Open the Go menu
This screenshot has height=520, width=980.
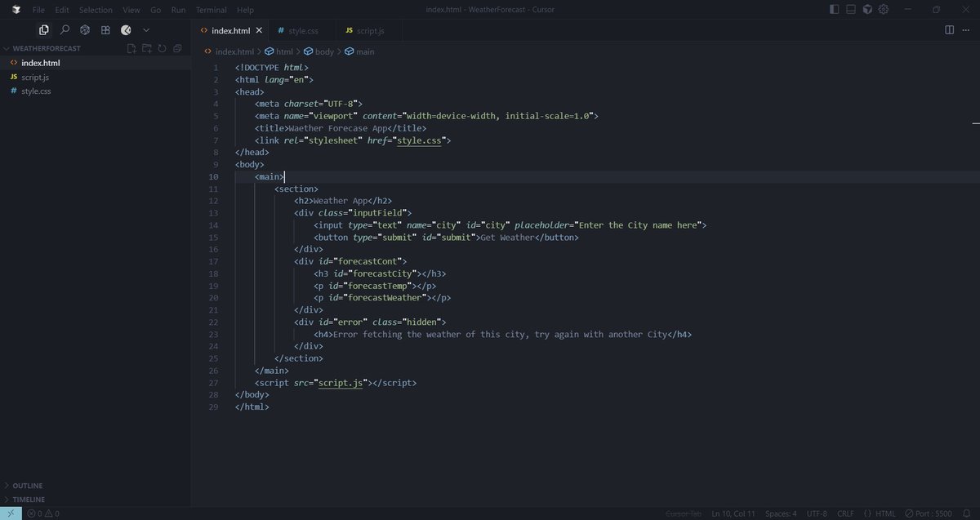pyautogui.click(x=155, y=10)
